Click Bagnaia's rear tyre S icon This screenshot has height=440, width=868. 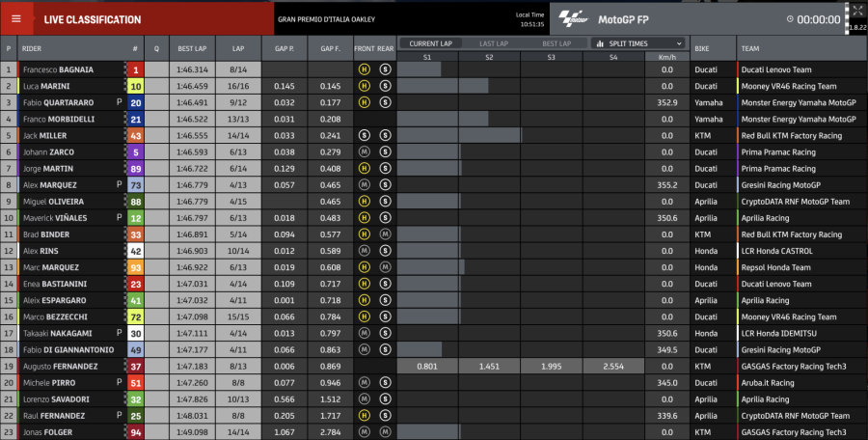pyautogui.click(x=385, y=69)
